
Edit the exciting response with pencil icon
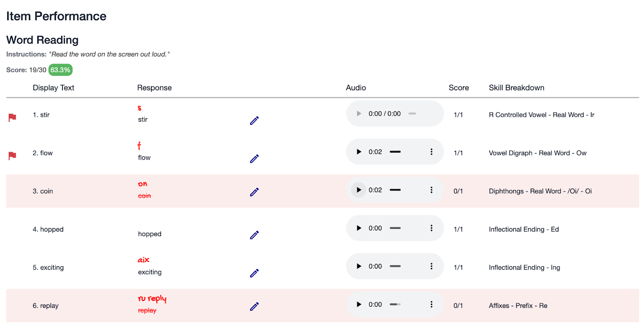coord(254,273)
